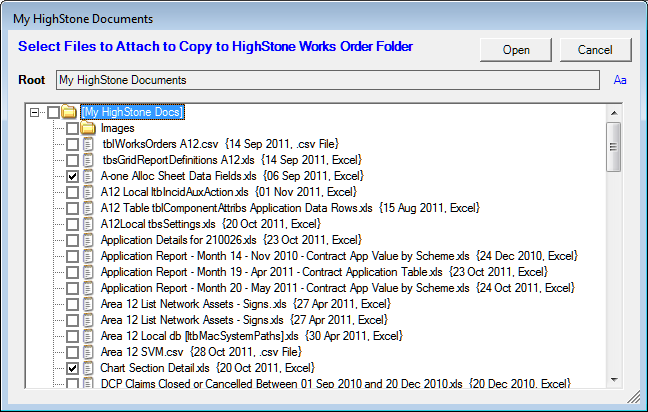Screen dimensions: 648x412
Task: Select A12Local tbsSettings.xls file name
Action: [158, 224]
